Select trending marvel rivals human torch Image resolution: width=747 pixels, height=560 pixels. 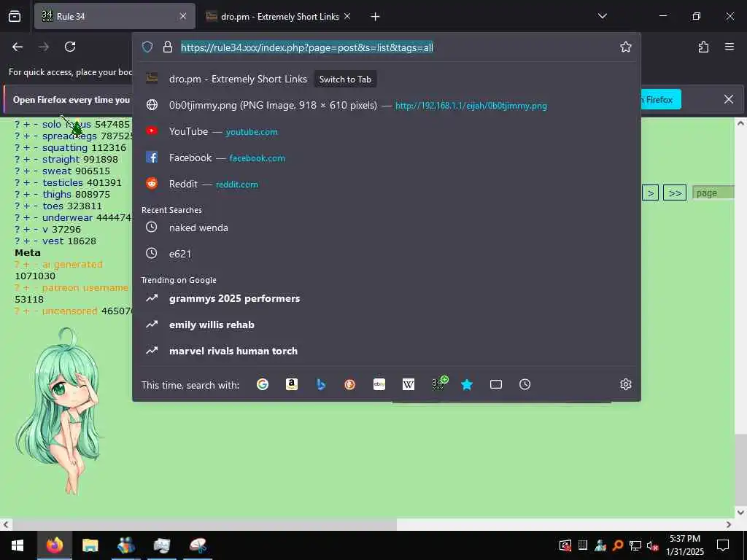tap(387, 351)
